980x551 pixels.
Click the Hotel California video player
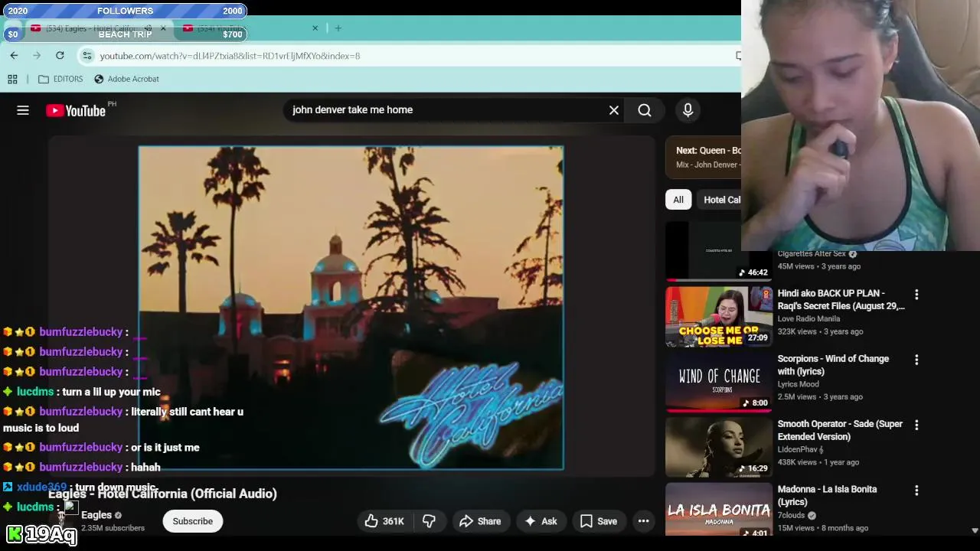[x=351, y=308]
